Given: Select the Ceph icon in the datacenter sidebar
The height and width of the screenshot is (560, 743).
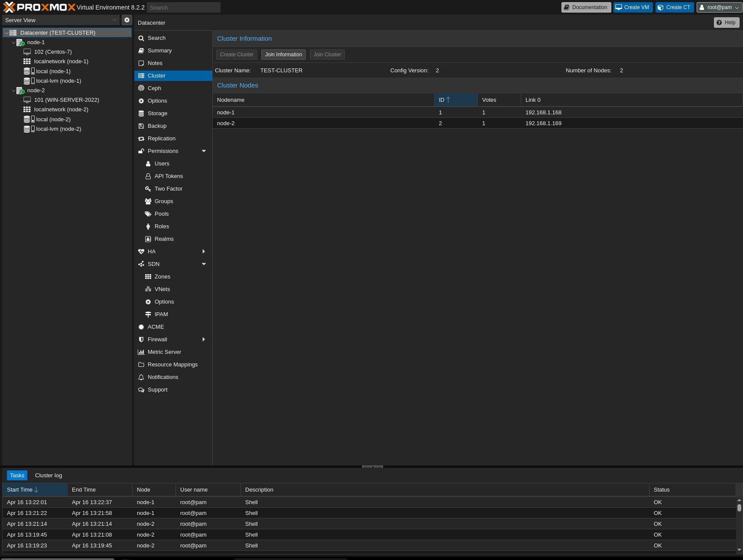Looking at the screenshot, I should click(141, 88).
